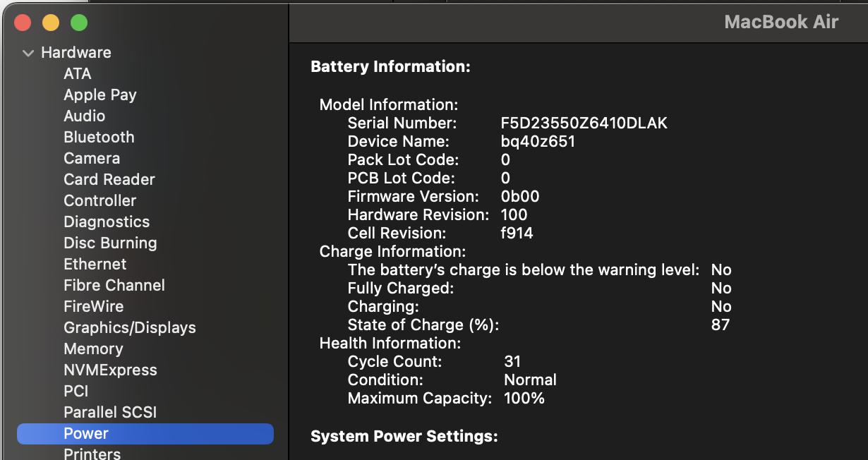The image size is (868, 460).
Task: Click the MacBook Air window title
Action: (x=781, y=22)
